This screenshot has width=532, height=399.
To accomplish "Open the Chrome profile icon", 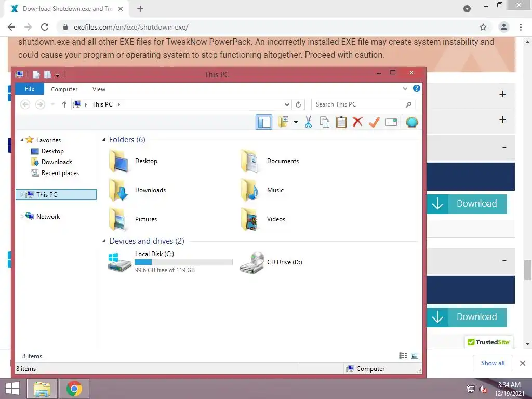I will [x=504, y=27].
